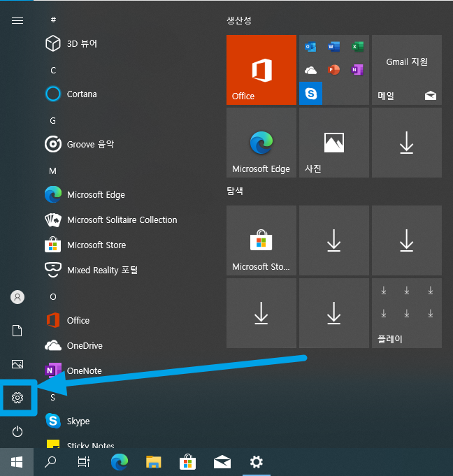Launch OneDrive from the app list

[x=73, y=345]
